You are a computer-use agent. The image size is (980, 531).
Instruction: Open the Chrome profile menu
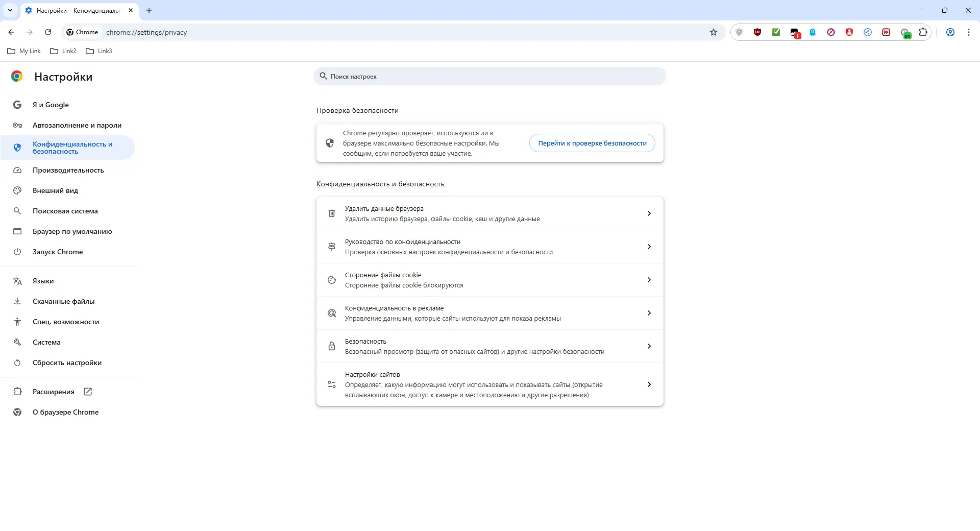(x=950, y=32)
